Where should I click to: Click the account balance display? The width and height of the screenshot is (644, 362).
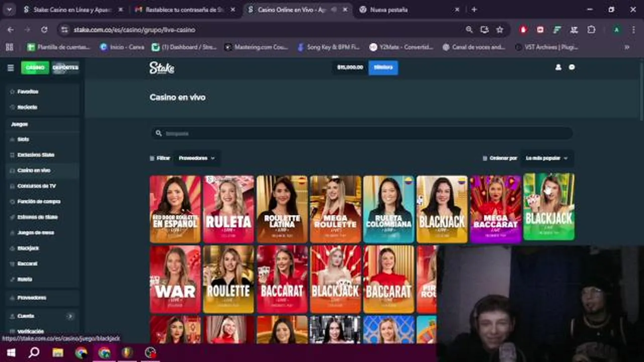click(x=350, y=67)
